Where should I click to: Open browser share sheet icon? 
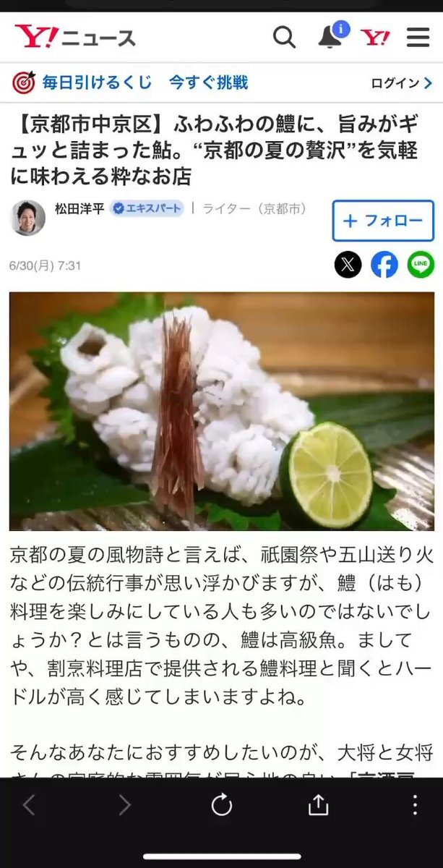pos(318,804)
